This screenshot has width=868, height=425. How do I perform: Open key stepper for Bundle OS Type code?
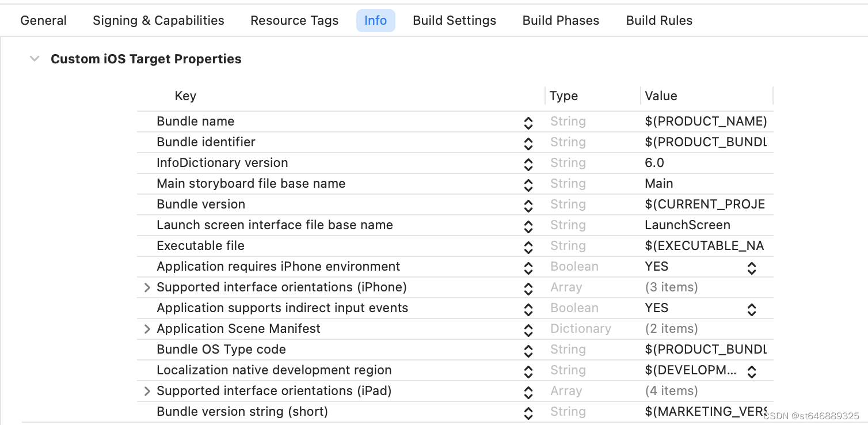(x=528, y=350)
